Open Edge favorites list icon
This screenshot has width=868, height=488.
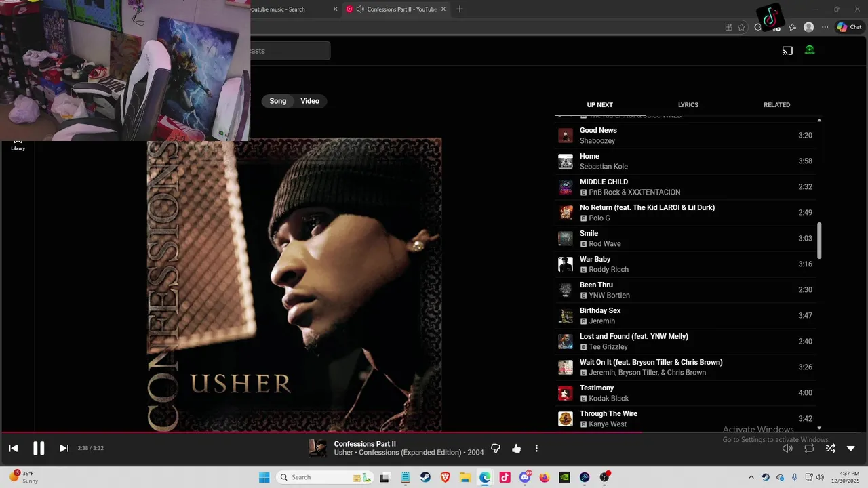click(x=792, y=27)
